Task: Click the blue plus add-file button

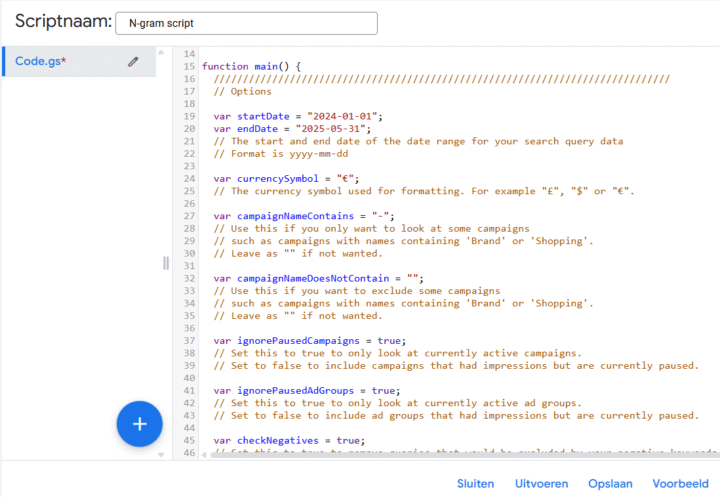Action: coord(140,424)
